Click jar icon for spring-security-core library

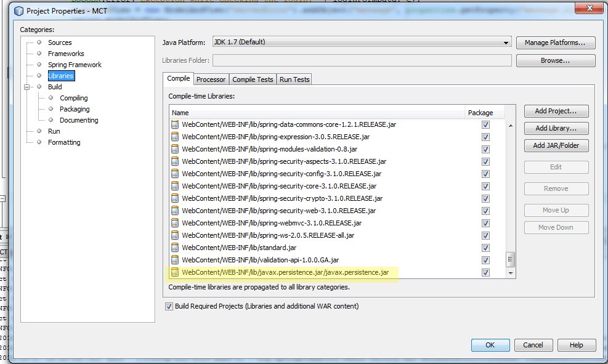point(175,186)
